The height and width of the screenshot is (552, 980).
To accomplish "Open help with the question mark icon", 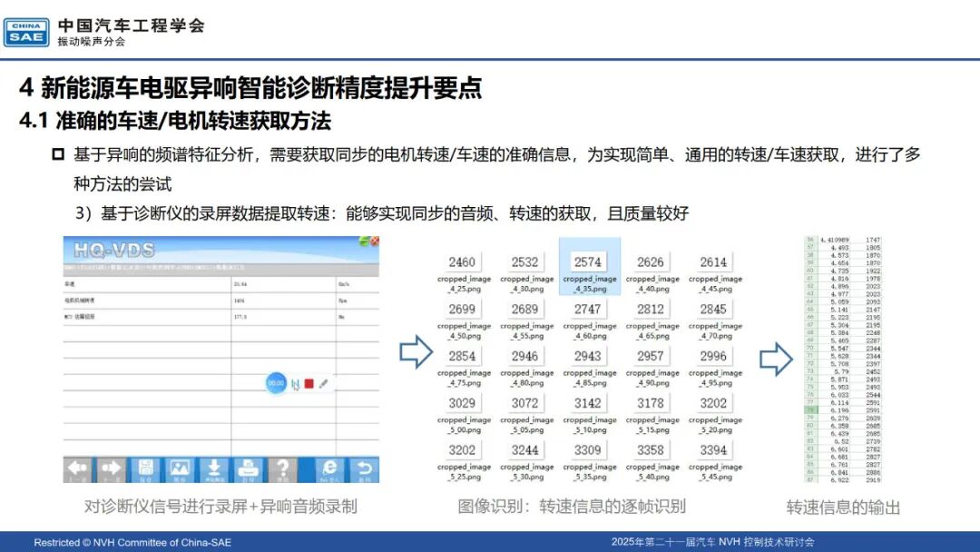I will tap(282, 469).
